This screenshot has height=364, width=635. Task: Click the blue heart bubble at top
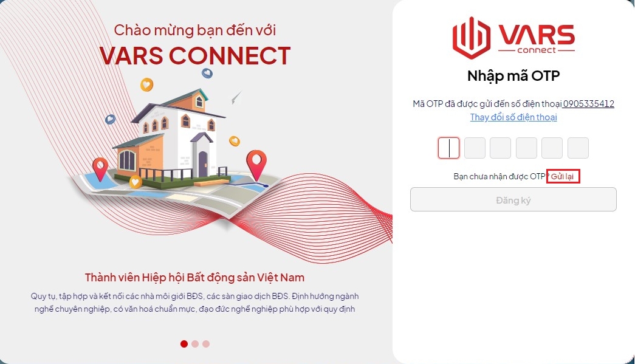click(x=207, y=74)
